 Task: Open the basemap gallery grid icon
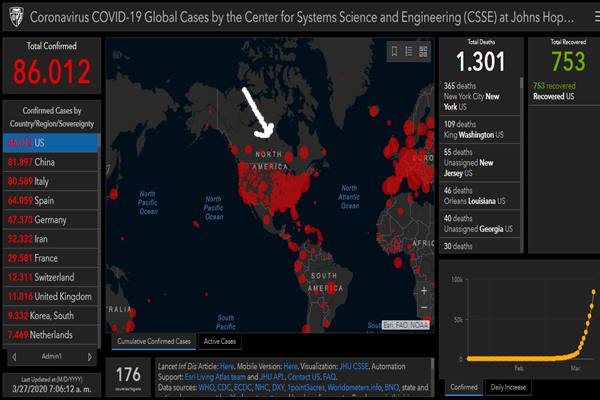pos(423,51)
